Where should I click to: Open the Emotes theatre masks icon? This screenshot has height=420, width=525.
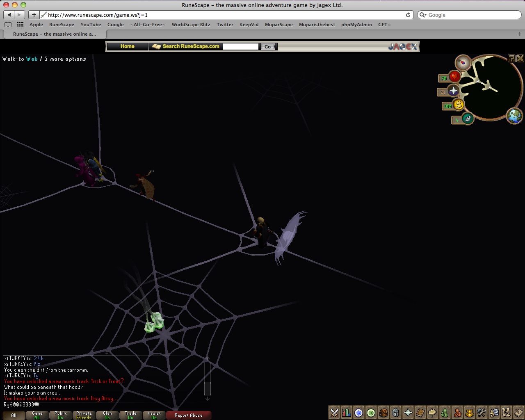494,413
